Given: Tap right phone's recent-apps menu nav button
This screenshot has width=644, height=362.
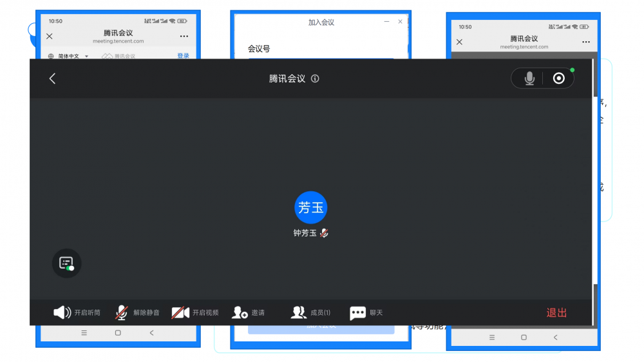Looking at the screenshot, I should coord(492,338).
